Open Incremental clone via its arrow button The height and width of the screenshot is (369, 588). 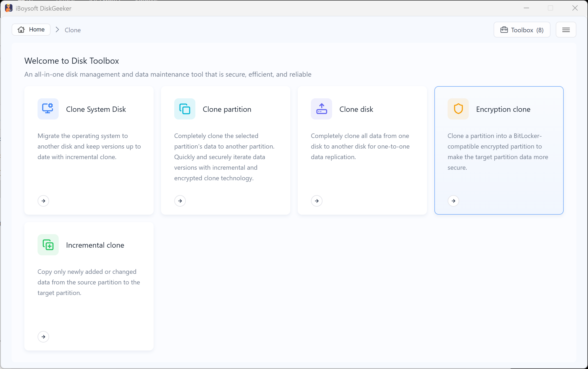click(x=43, y=337)
